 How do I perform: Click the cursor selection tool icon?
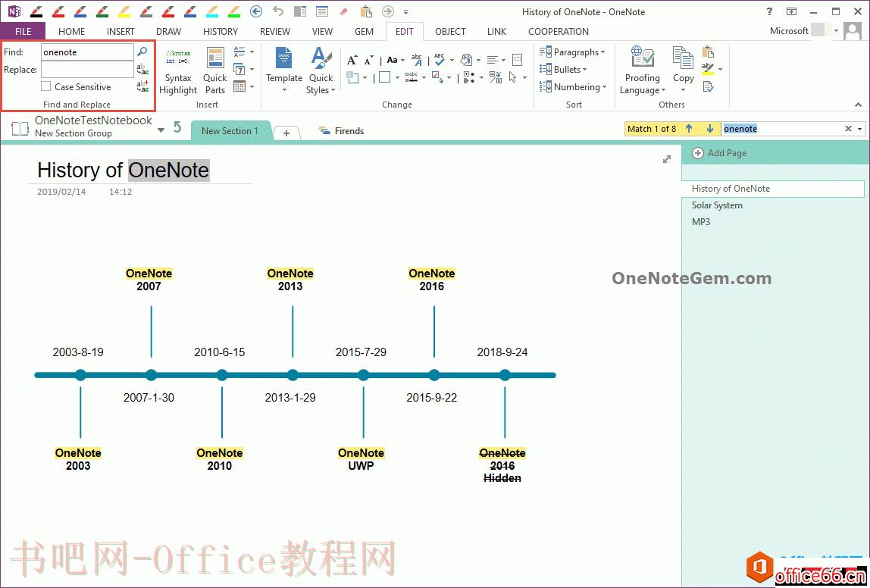[x=512, y=77]
